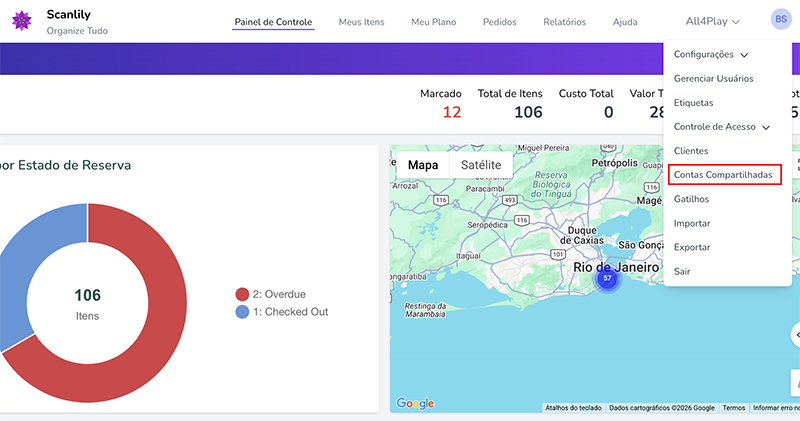
Task: Toggle the 1: Checked Out legend swatch
Action: pyautogui.click(x=242, y=312)
